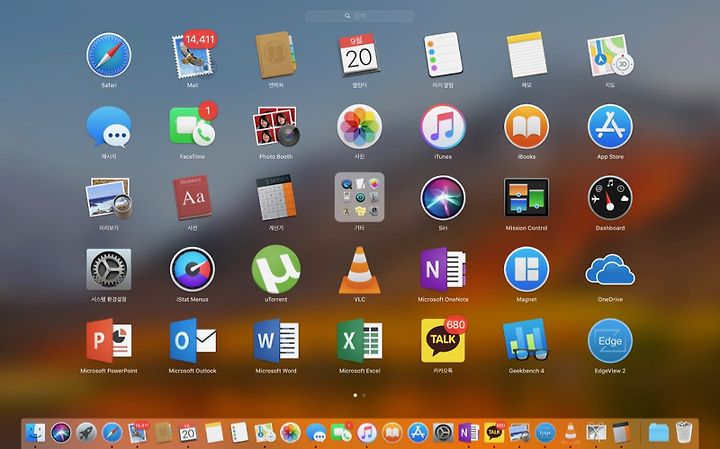Click the Siri icon in the Dock
This screenshot has width=720, height=449.
tap(61, 432)
